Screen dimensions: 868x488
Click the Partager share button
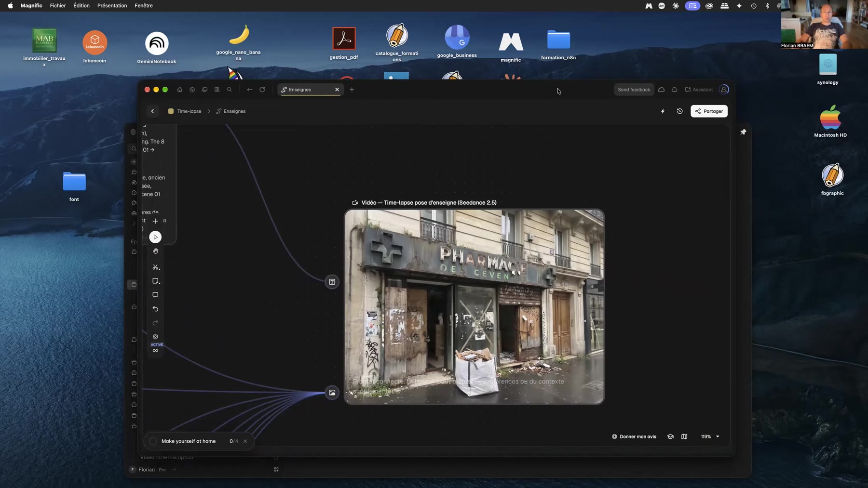pyautogui.click(x=709, y=111)
